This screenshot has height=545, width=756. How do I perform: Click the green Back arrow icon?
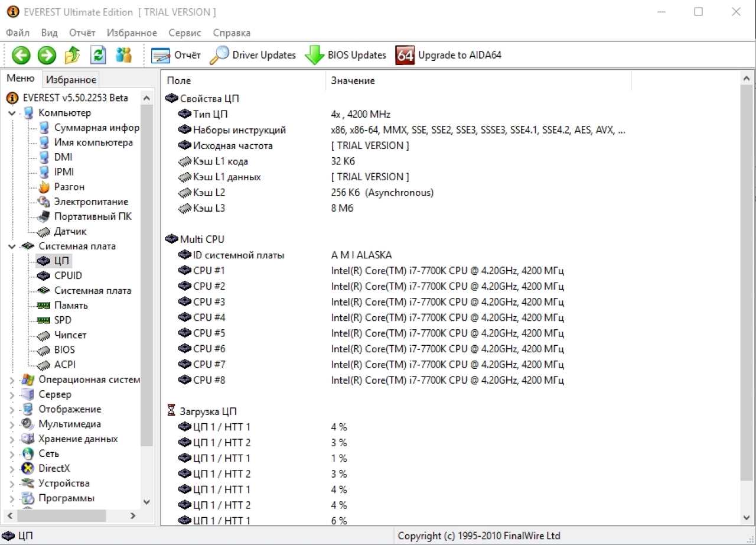tap(21, 56)
